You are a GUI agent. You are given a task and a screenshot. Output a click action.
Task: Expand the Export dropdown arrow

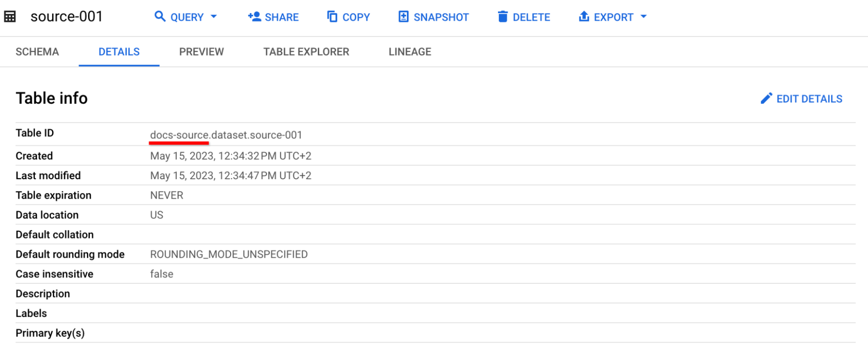tap(644, 17)
